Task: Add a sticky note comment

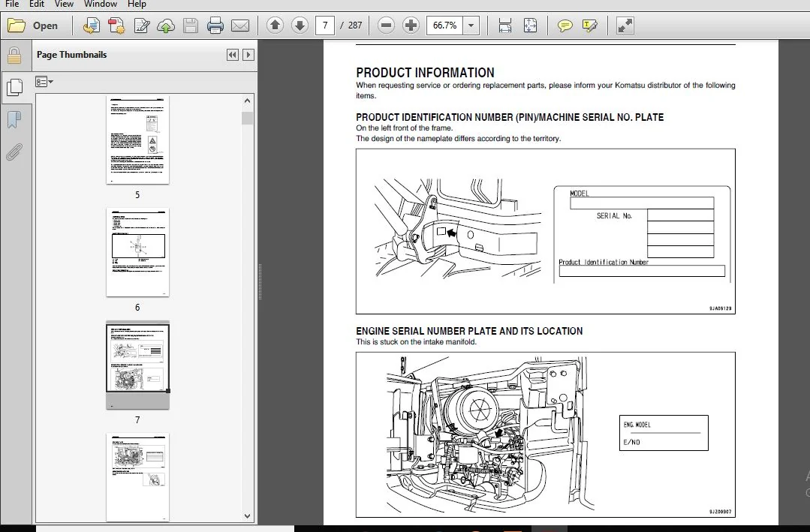Action: pos(565,26)
